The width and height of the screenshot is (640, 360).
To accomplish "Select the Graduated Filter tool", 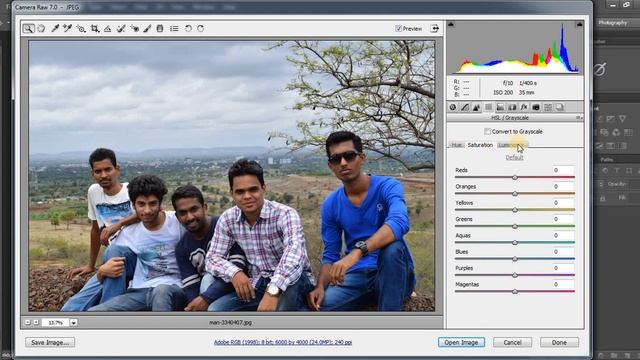I will (160, 29).
